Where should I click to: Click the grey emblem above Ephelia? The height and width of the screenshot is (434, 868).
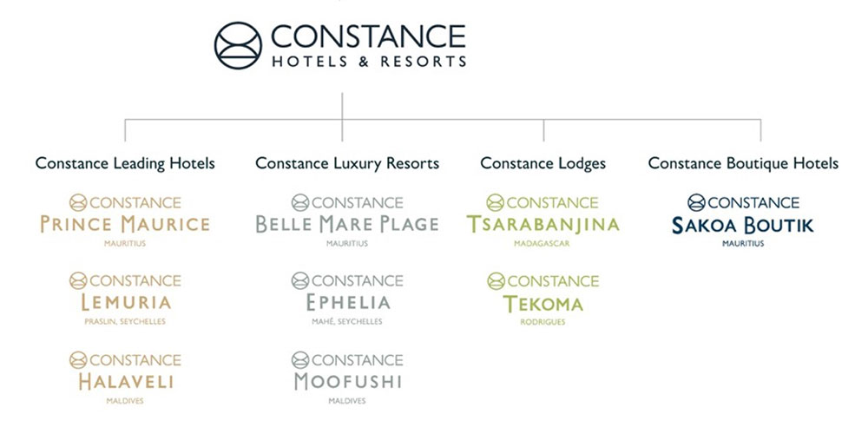pos(300,280)
